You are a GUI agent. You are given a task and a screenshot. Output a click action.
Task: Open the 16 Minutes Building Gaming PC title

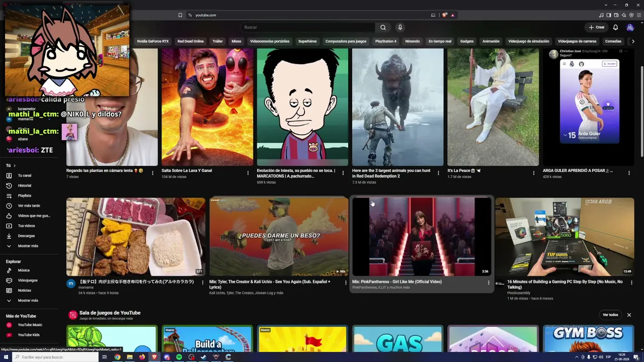(x=565, y=285)
